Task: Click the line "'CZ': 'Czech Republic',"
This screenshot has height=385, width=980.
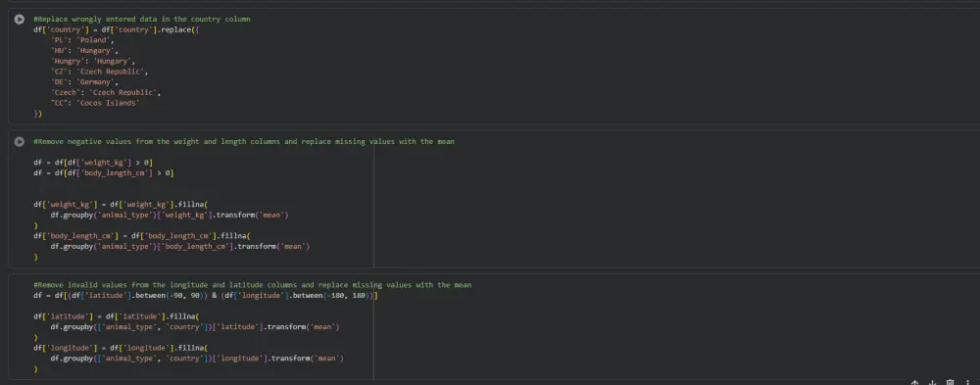Action: point(99,72)
